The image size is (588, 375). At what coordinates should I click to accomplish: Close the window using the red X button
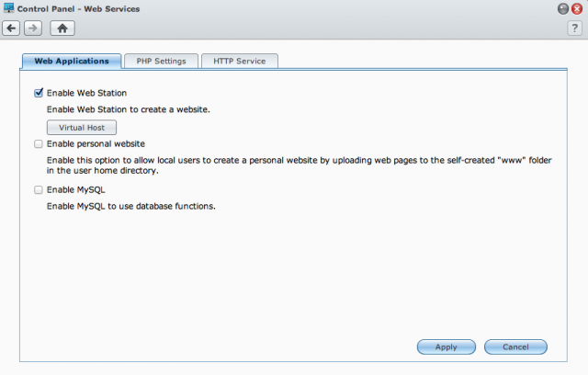pyautogui.click(x=577, y=8)
